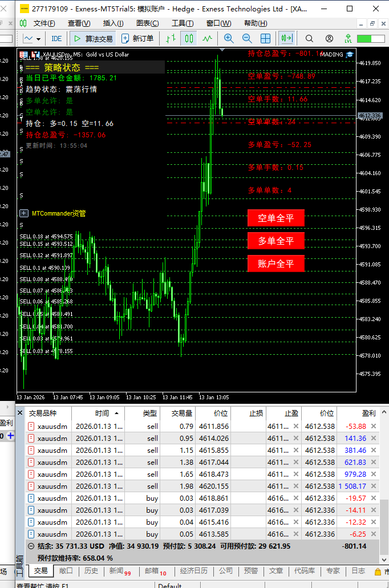The height and width of the screenshot is (588, 389).
Task: Open the 查看(V) menu
Action: click(x=79, y=23)
